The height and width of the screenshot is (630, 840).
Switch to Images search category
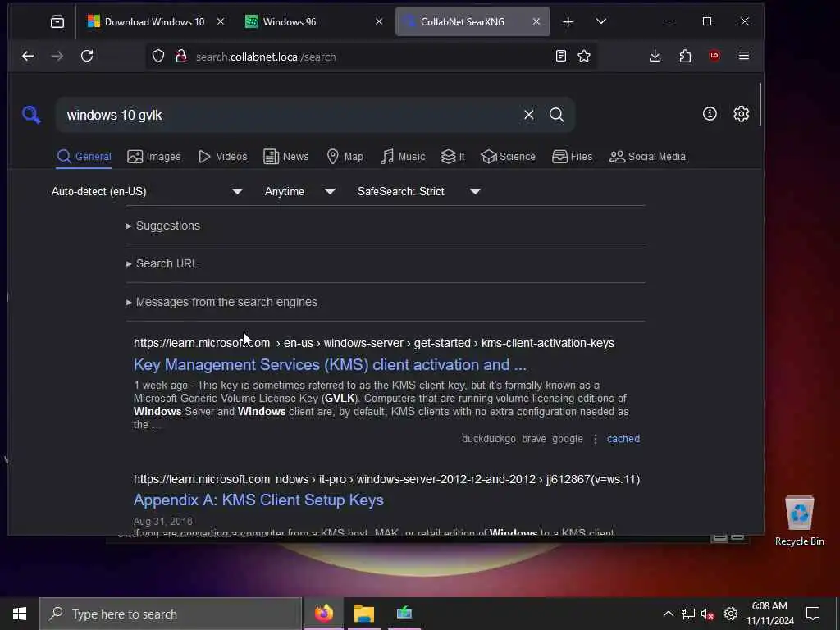pyautogui.click(x=154, y=157)
